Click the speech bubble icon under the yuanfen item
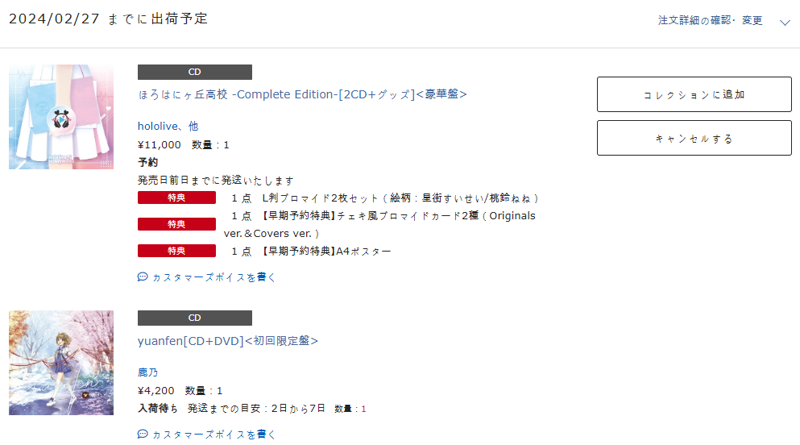Image resolution: width=800 pixels, height=445 pixels. (x=142, y=434)
